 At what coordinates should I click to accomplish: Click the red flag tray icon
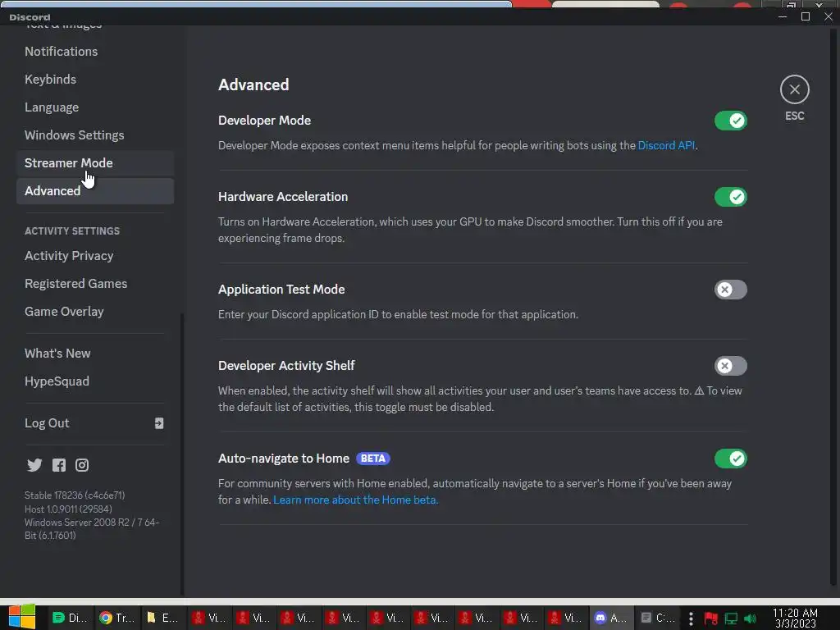[711, 619]
